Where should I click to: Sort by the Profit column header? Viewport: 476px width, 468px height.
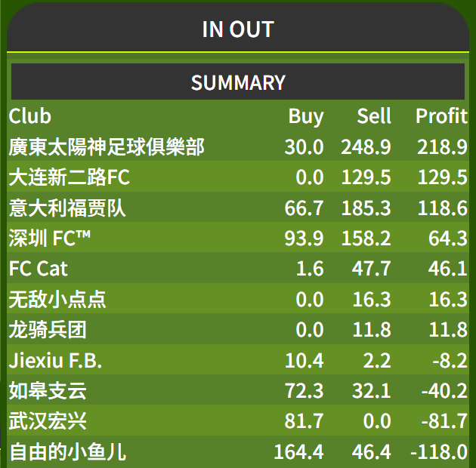point(441,115)
